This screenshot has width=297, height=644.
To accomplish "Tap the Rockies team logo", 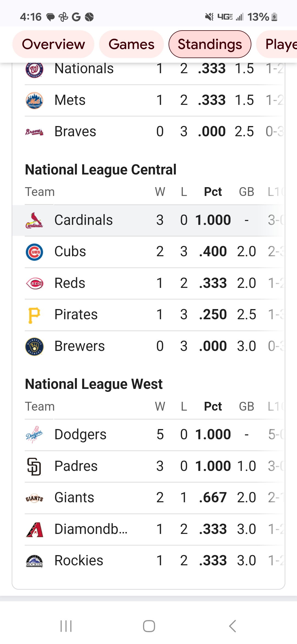I will tap(34, 561).
